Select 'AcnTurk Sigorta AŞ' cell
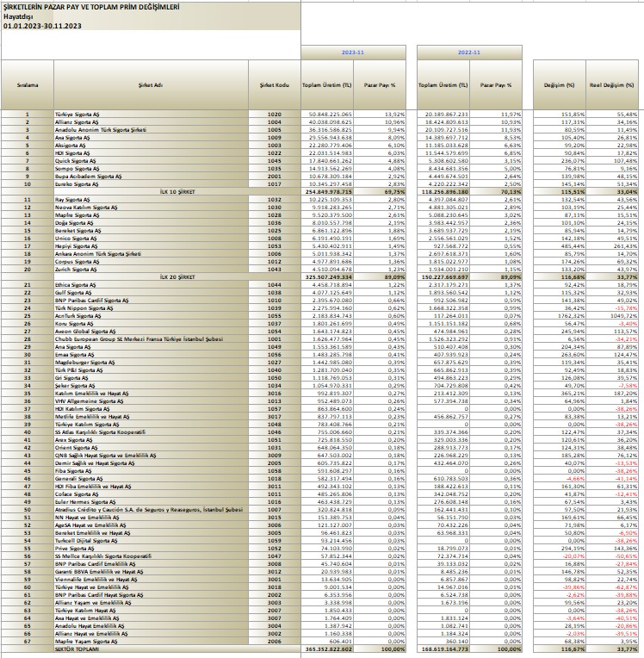 point(151,315)
